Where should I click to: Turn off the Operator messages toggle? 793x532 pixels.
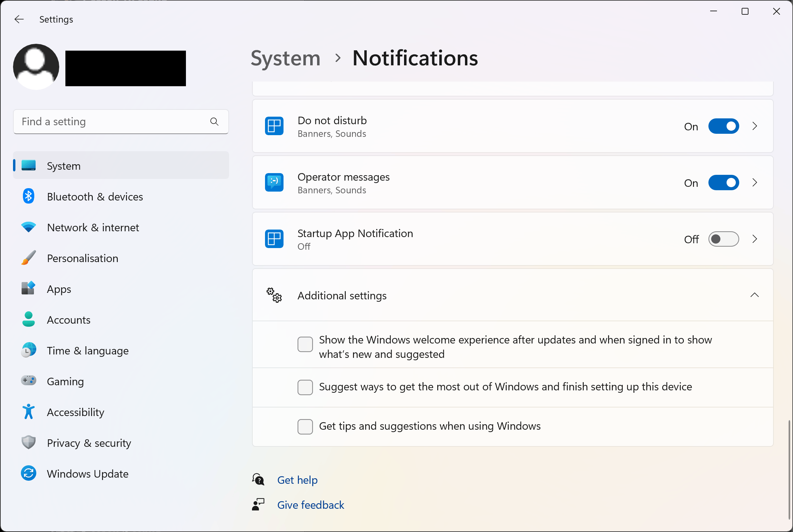723,183
